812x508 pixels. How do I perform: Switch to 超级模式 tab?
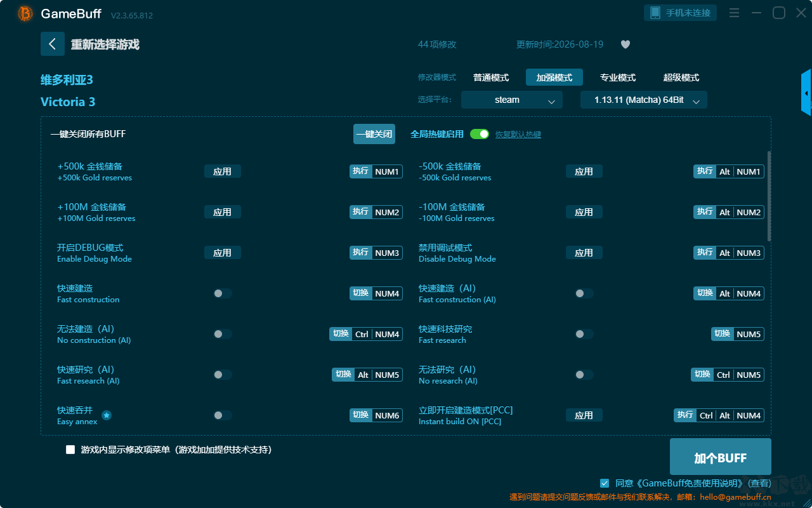click(x=681, y=77)
